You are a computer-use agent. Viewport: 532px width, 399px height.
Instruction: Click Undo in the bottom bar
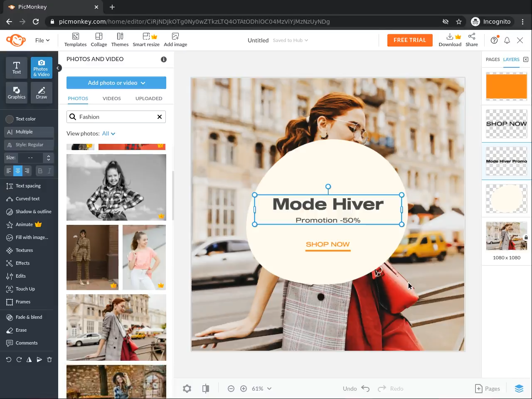[356, 389]
